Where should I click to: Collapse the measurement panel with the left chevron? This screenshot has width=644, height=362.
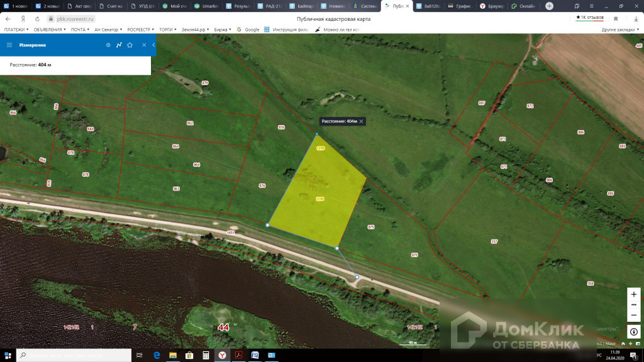(x=153, y=45)
